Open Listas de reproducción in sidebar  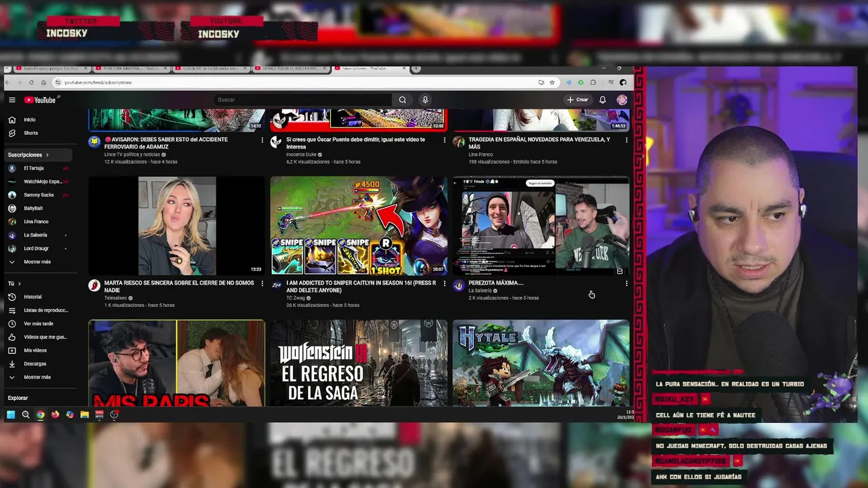(x=39, y=310)
